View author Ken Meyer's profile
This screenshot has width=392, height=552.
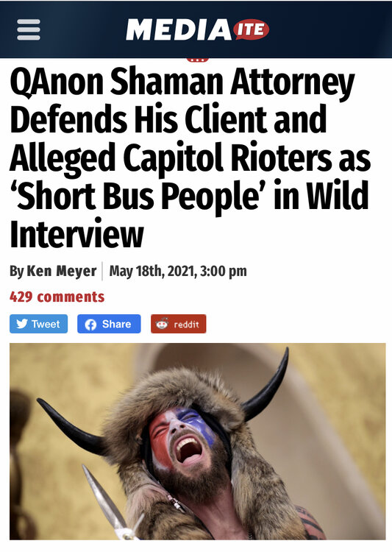[x=62, y=271]
